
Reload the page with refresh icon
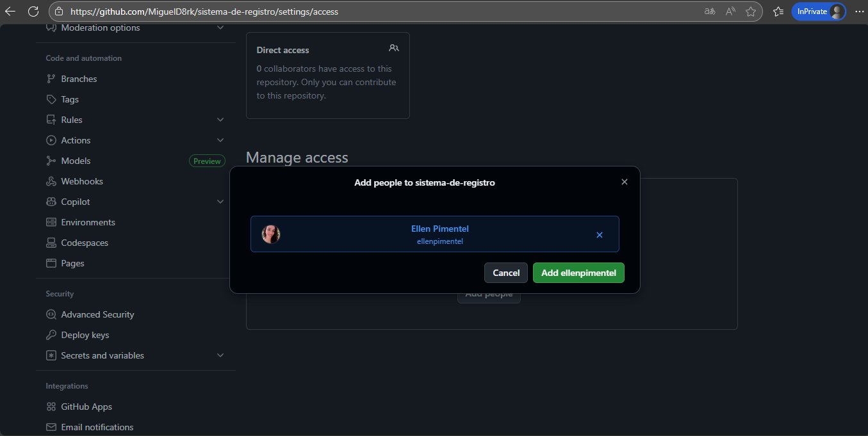point(33,12)
